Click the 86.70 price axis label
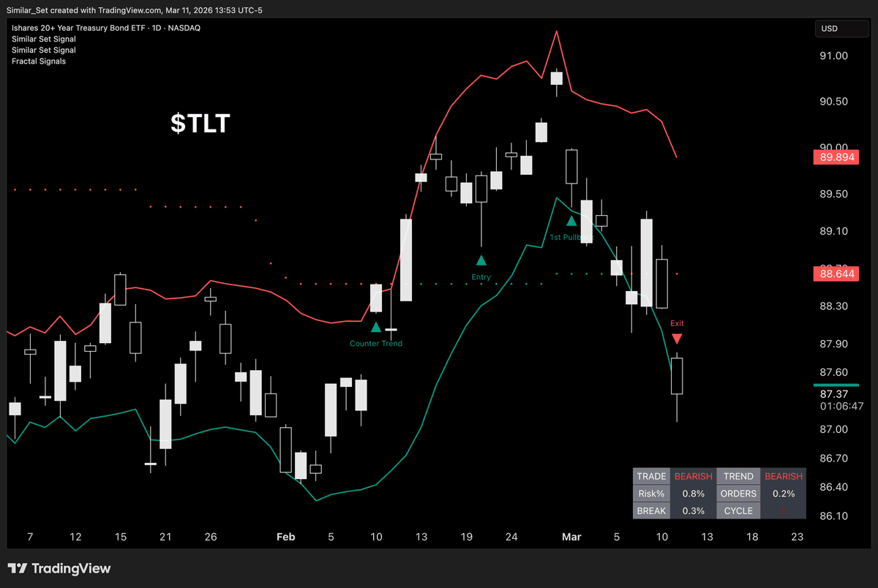Image resolution: width=878 pixels, height=588 pixels. [x=834, y=459]
